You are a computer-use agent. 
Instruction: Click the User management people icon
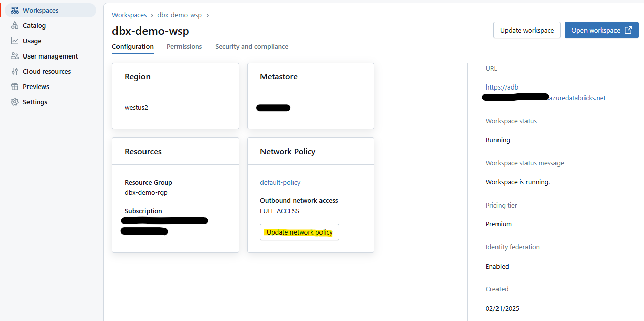click(15, 56)
